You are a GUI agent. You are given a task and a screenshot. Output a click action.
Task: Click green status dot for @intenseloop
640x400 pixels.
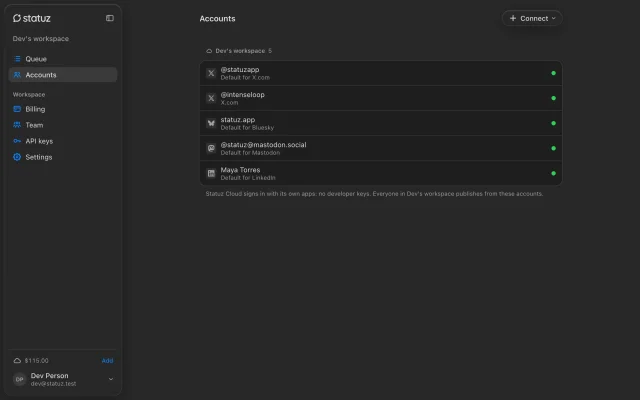click(553, 98)
